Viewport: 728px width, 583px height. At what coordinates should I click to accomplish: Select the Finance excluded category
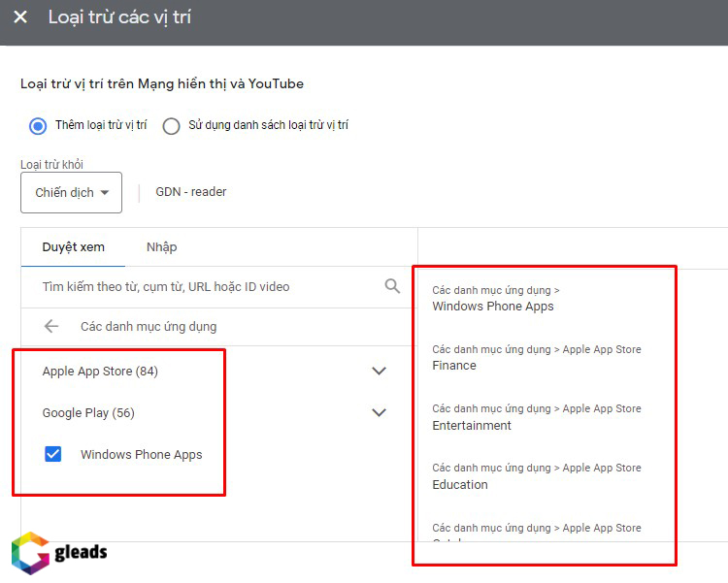(454, 366)
